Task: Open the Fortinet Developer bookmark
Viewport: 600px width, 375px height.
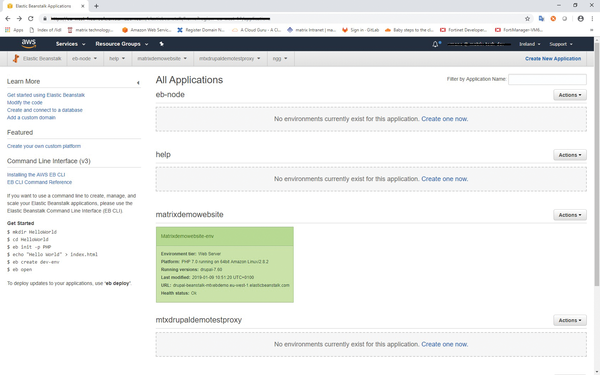Action: tap(463, 30)
